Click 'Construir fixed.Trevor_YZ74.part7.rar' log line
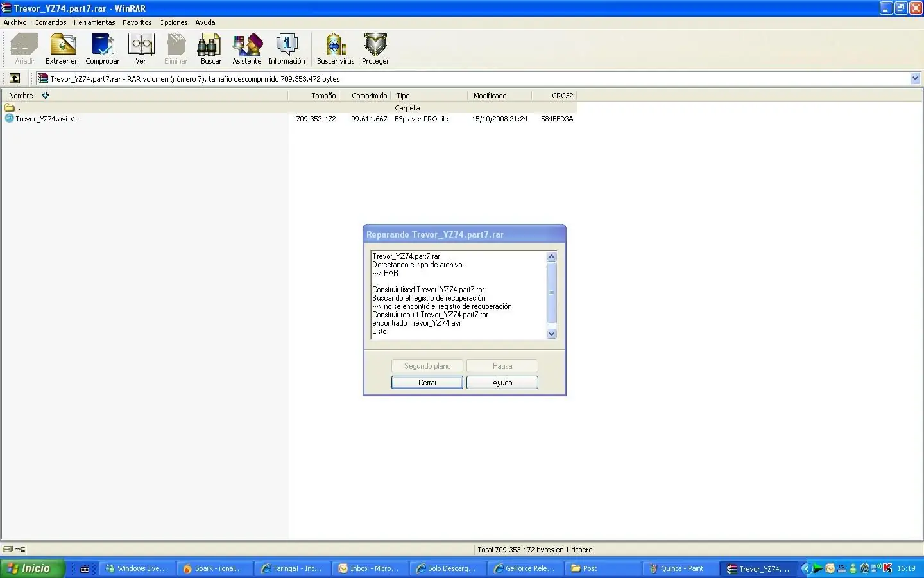 [428, 290]
